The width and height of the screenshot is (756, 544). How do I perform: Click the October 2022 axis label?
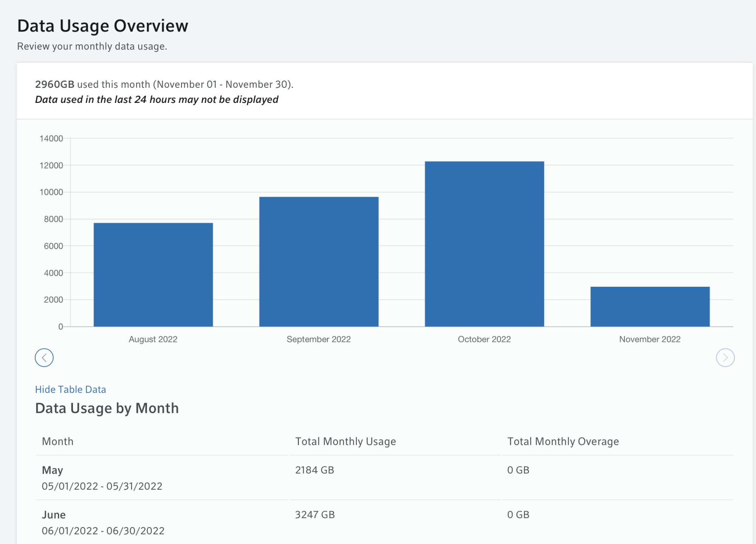tap(484, 339)
